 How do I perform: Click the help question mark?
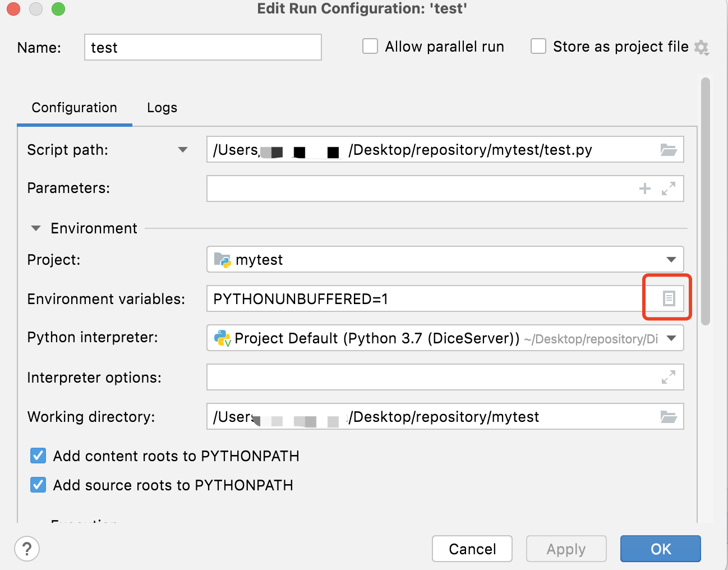(x=26, y=549)
